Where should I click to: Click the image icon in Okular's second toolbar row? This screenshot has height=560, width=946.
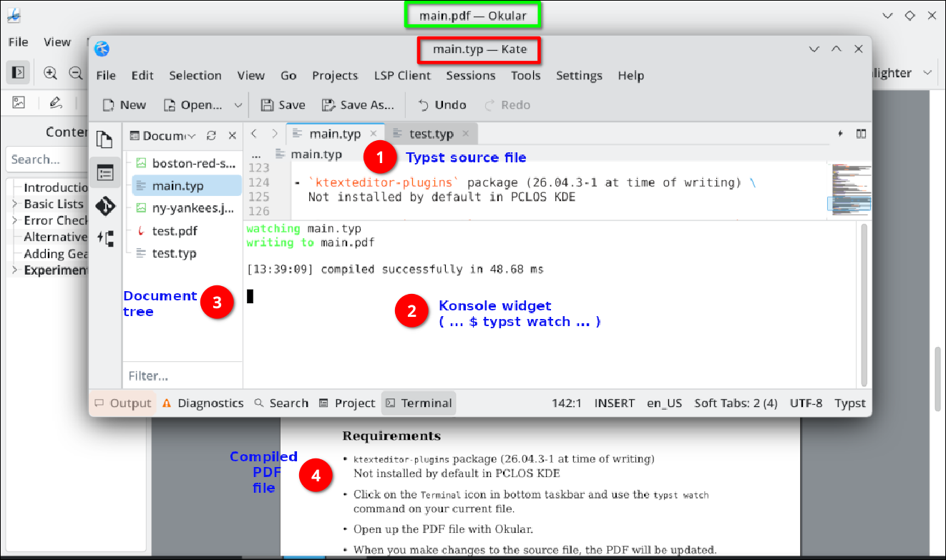coord(19,102)
